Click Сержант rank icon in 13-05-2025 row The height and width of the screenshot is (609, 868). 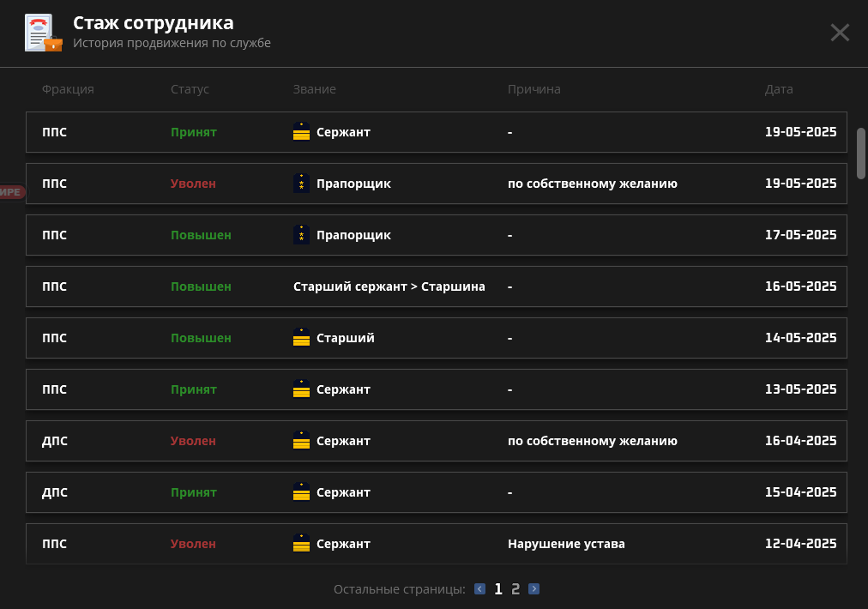pyautogui.click(x=301, y=389)
